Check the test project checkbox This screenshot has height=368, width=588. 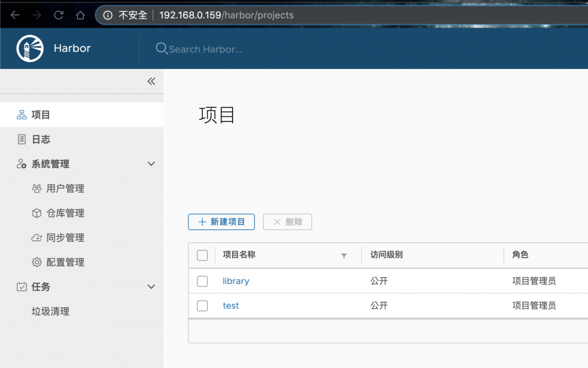tap(202, 306)
